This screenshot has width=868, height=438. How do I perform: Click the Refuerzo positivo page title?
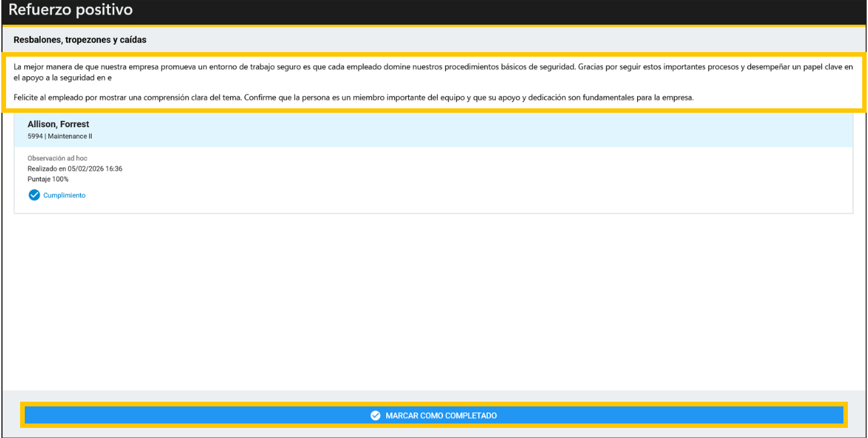[x=70, y=11]
